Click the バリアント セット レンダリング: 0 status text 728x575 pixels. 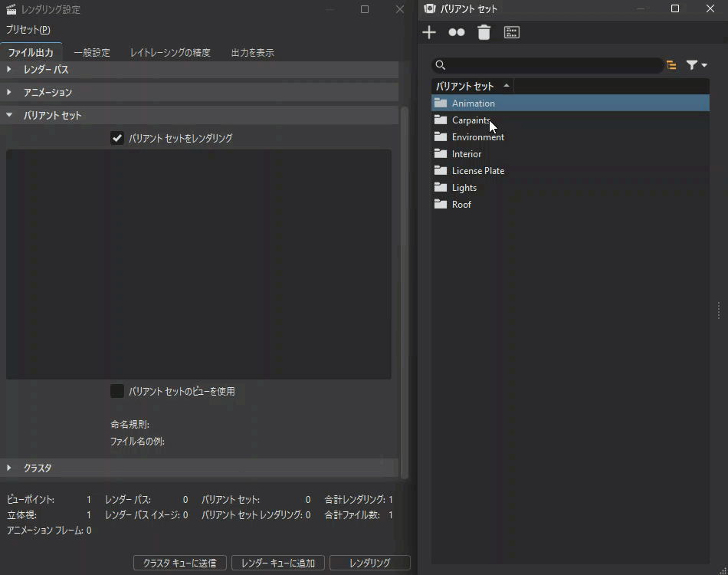point(256,514)
